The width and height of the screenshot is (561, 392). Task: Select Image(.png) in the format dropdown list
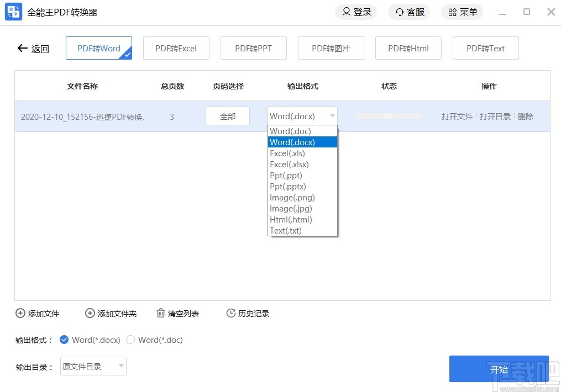(291, 197)
